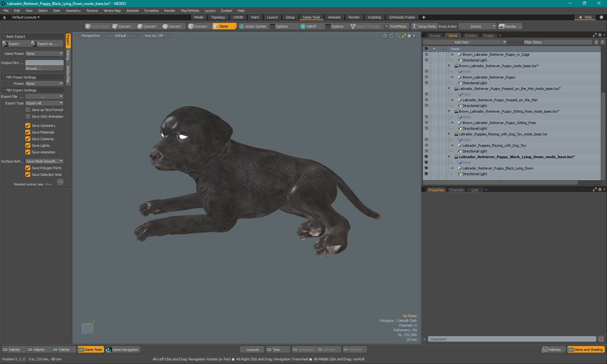Open Action Center tool
This screenshot has width=607, height=364.
[253, 26]
